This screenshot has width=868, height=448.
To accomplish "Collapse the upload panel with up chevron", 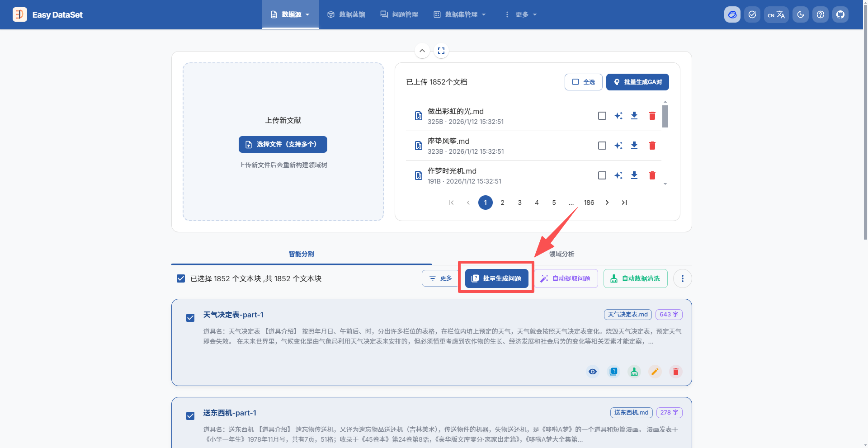I will (422, 51).
